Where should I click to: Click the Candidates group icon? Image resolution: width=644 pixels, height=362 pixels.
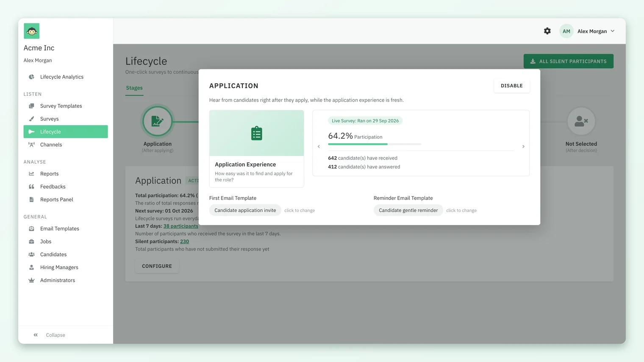click(x=31, y=254)
